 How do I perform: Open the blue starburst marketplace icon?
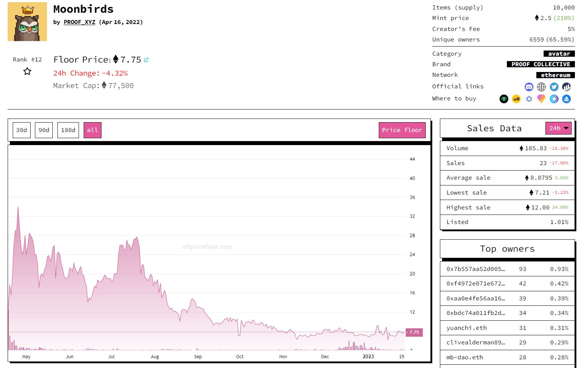pos(529,99)
